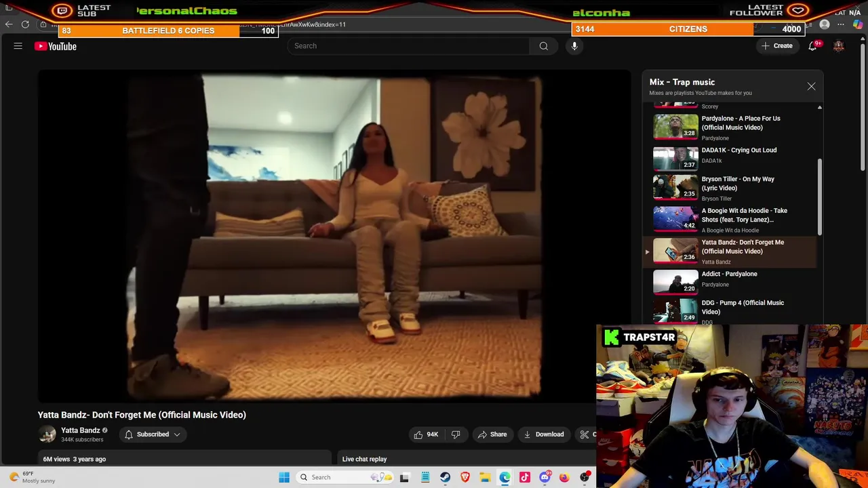This screenshot has height=488, width=868.
Task: Download the video
Action: tap(543, 434)
